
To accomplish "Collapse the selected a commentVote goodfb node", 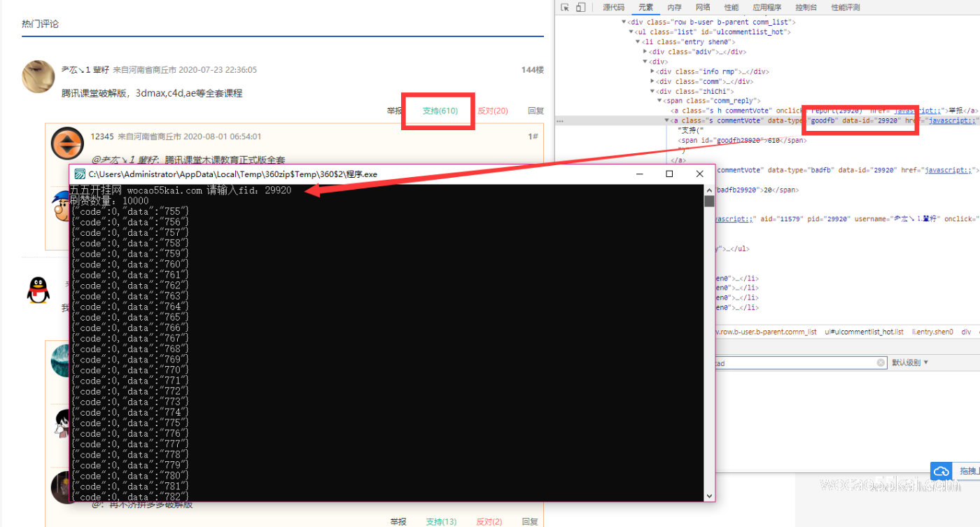I will point(666,120).
